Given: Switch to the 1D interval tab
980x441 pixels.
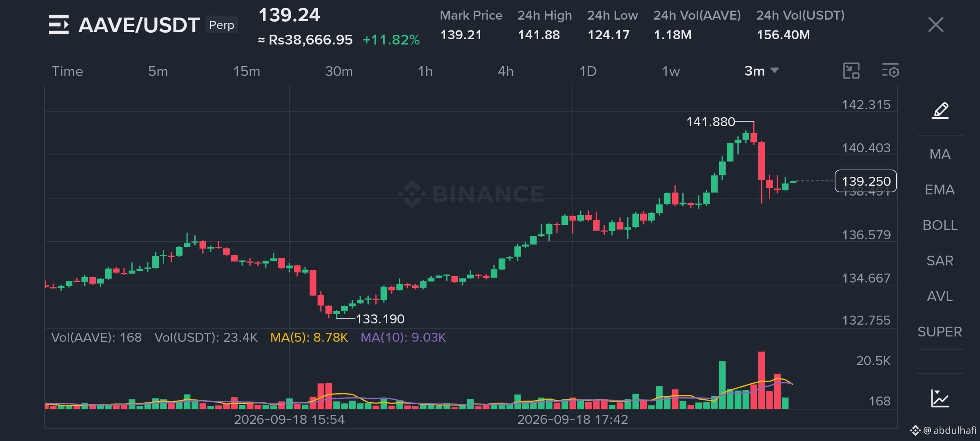Looking at the screenshot, I should pos(588,71).
